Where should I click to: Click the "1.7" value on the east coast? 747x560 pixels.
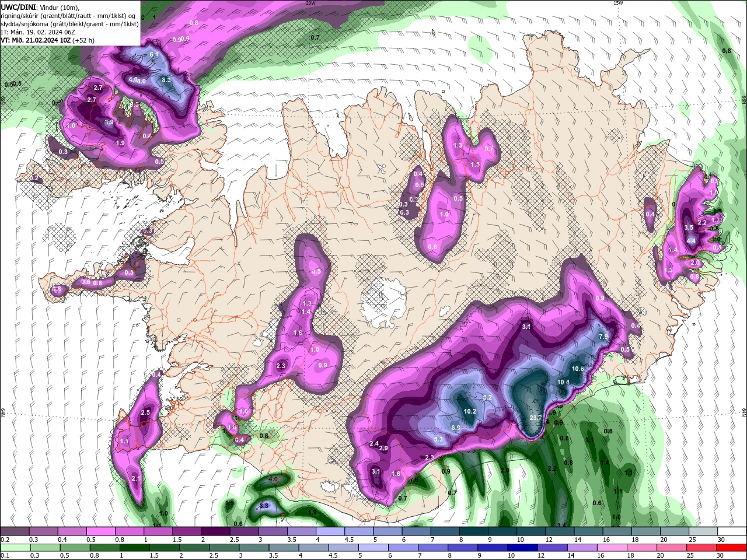coord(717,219)
